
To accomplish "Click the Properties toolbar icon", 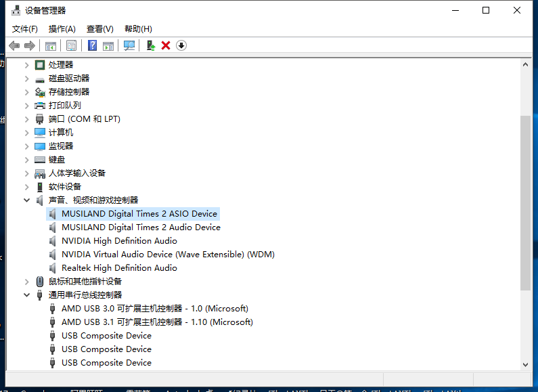I will click(71, 45).
